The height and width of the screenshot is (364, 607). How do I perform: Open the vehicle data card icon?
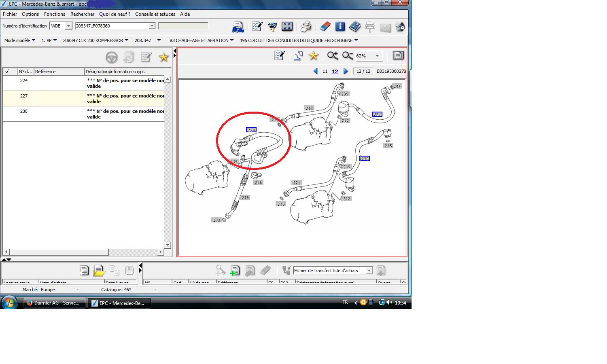pyautogui.click(x=238, y=27)
